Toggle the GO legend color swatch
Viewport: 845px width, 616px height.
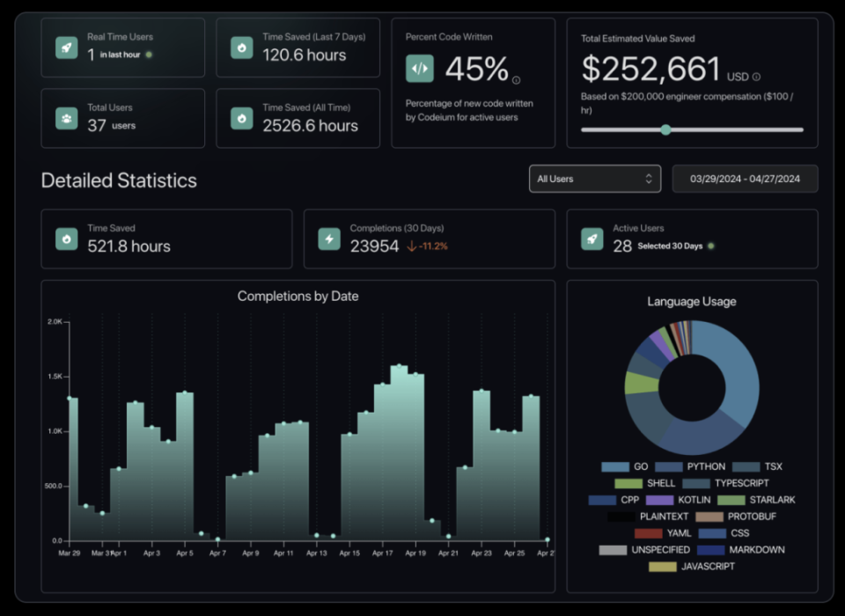pyautogui.click(x=615, y=466)
